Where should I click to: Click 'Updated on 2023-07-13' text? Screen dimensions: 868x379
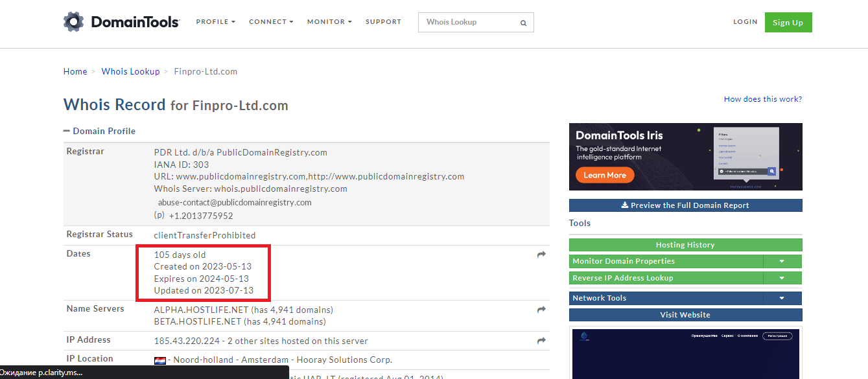(204, 290)
